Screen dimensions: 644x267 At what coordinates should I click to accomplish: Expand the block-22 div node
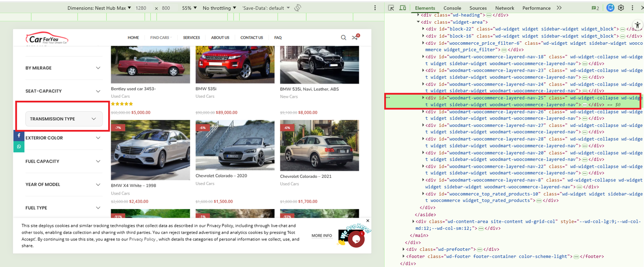click(423, 29)
